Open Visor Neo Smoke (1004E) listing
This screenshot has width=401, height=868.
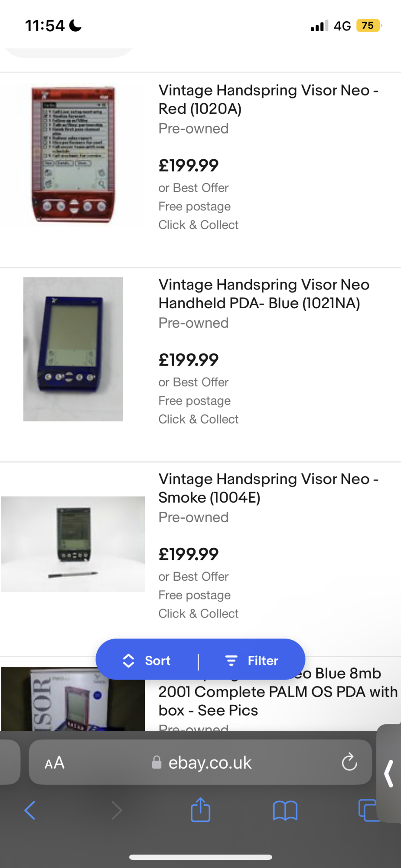(x=268, y=488)
